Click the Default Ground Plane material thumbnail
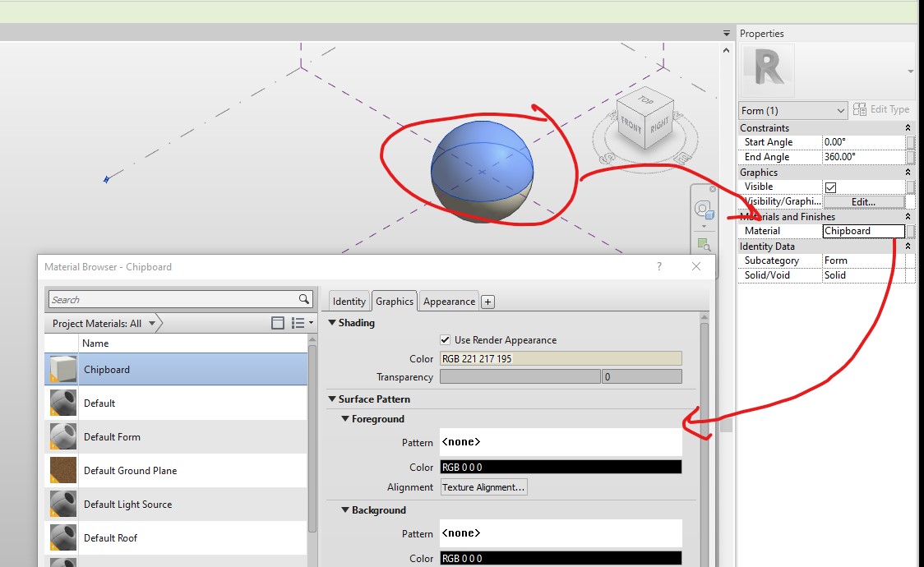This screenshot has height=567, width=924. [x=62, y=471]
